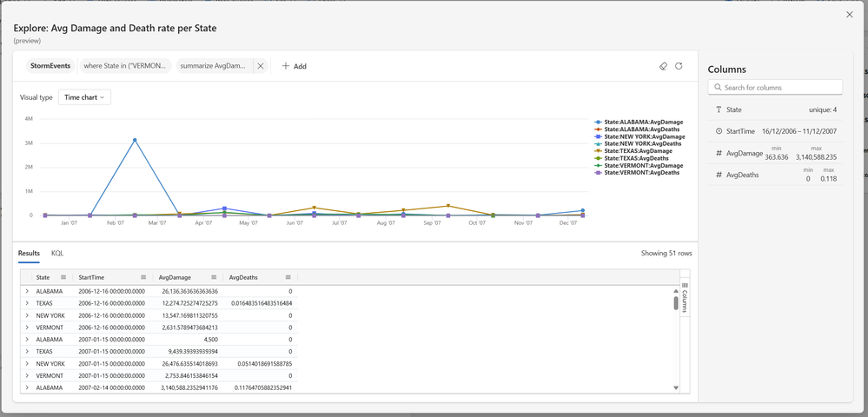Open AvgDamage column header menu icon

(214, 277)
